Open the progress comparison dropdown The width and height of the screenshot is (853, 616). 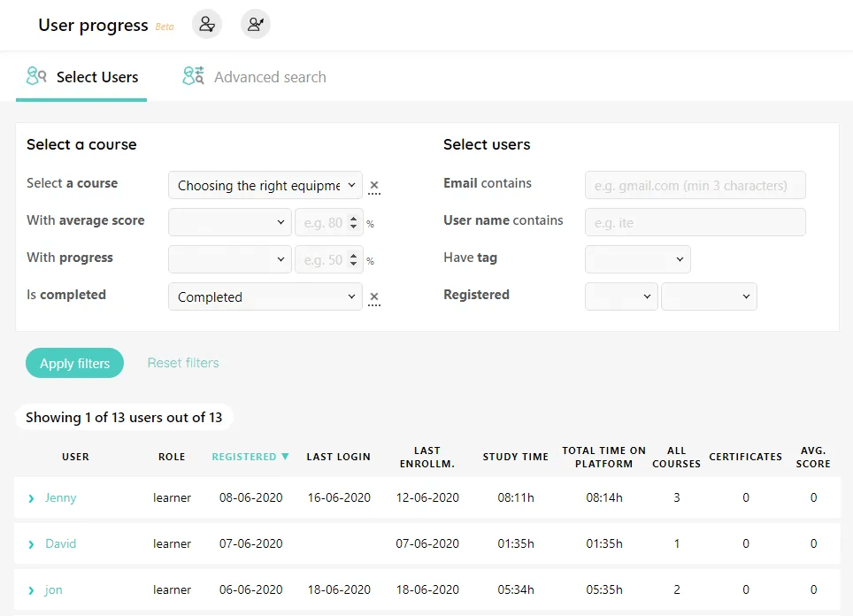[229, 259]
